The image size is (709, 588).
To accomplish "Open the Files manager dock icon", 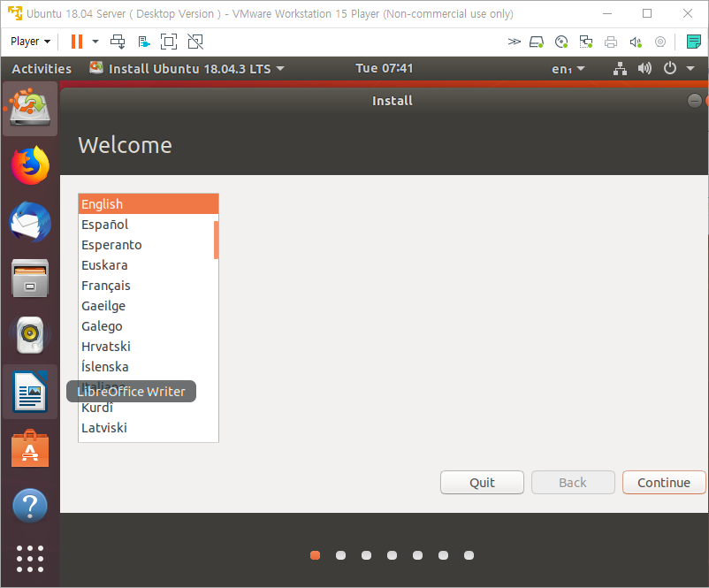I will coord(30,279).
